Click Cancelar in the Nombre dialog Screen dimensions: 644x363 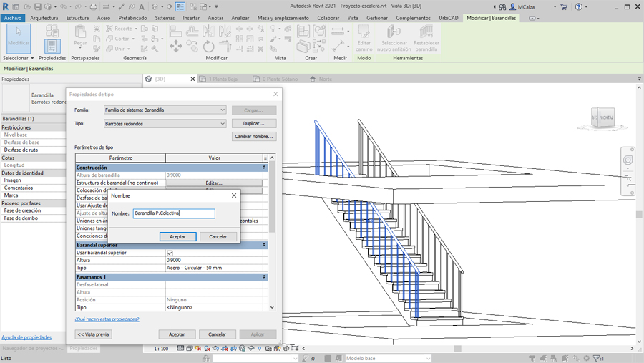218,236
